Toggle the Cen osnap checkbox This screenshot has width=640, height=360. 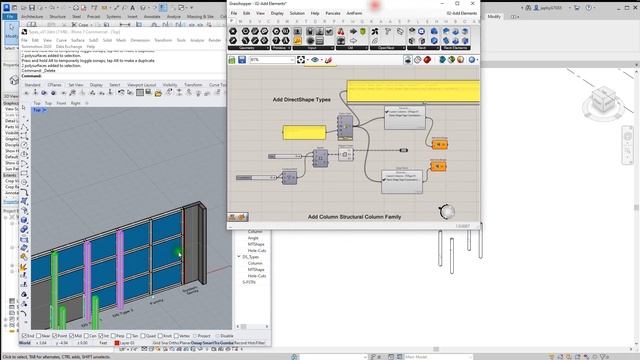[x=86, y=336]
